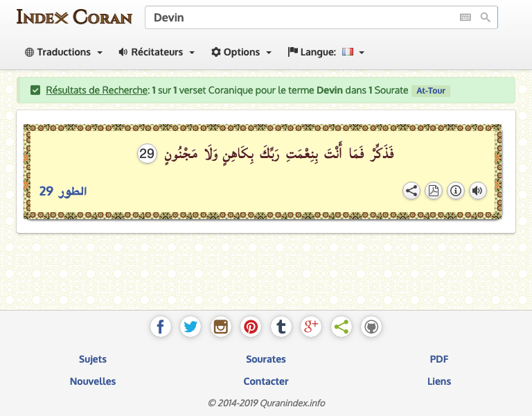Click the search field containing Devin
532x416 pixels.
(298, 17)
